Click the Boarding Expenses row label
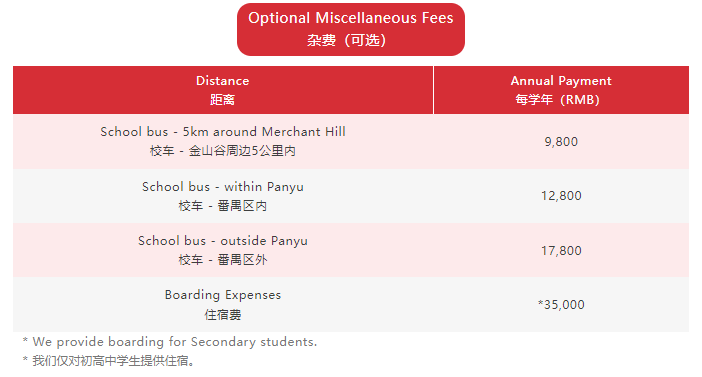Viewport: 702px width, 377px height. 223,295
